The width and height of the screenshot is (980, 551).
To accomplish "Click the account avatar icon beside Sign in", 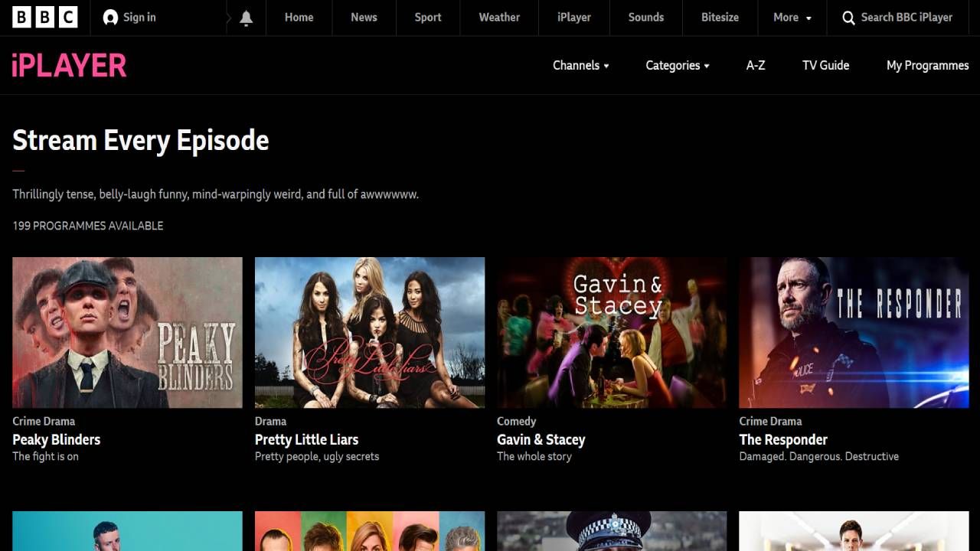I will [110, 18].
